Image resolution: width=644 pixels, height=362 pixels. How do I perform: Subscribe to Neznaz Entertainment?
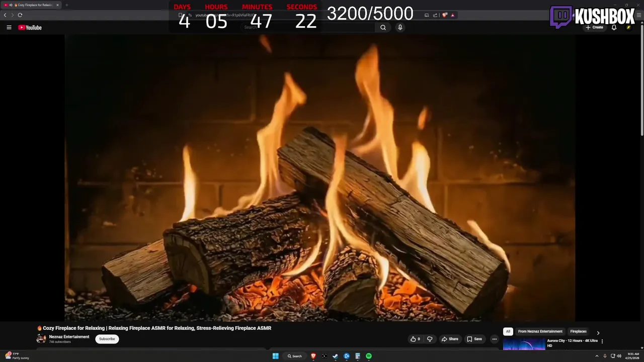pyautogui.click(x=107, y=339)
